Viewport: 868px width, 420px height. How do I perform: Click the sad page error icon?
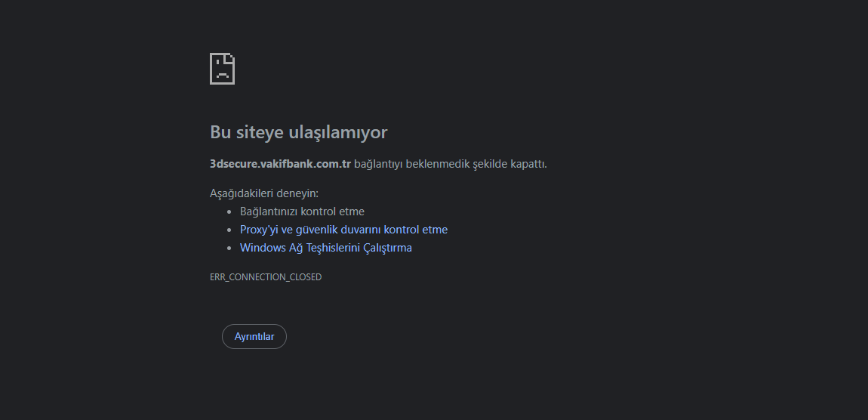pos(222,69)
